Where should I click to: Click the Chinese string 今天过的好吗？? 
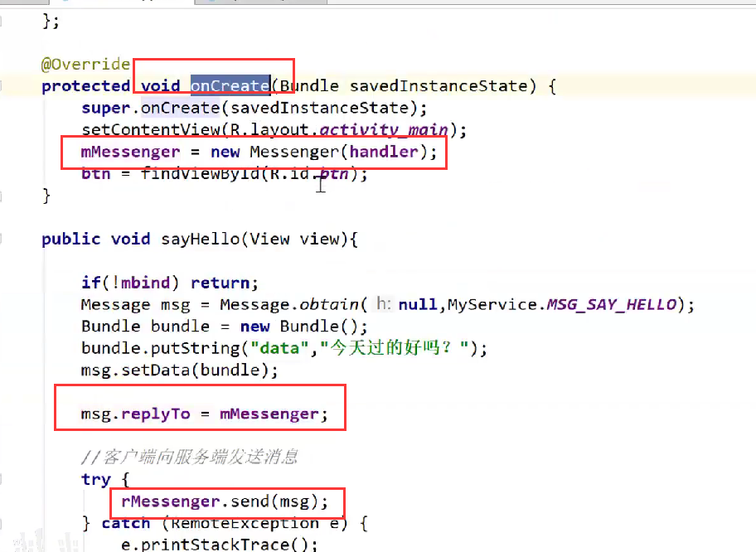click(395, 347)
